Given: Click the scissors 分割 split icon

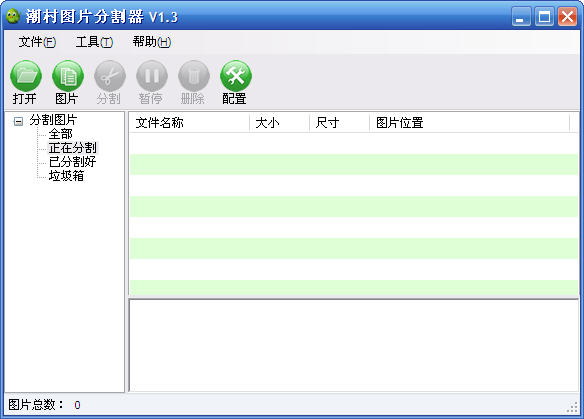Looking at the screenshot, I should pyautogui.click(x=110, y=76).
